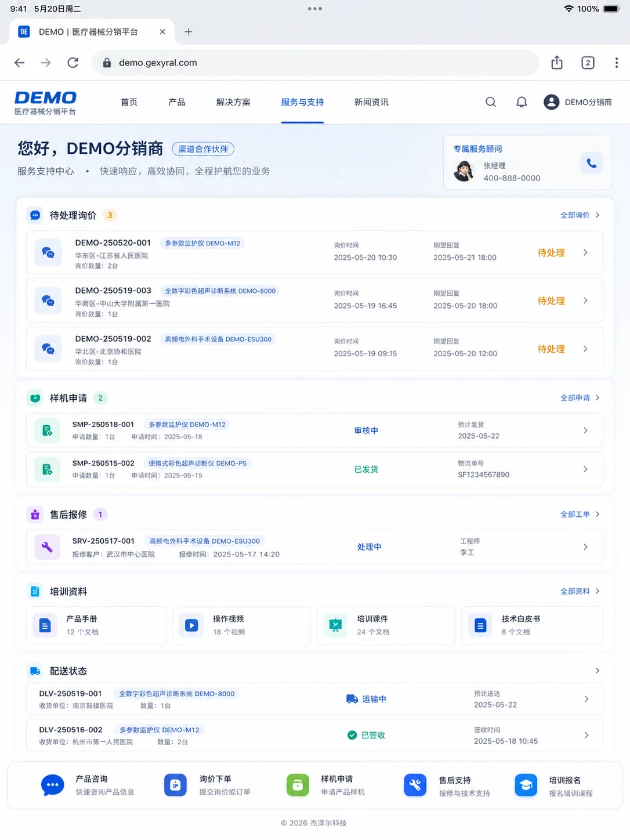Click the 待处理询价 section chat icon
630x840 pixels.
(x=35, y=215)
